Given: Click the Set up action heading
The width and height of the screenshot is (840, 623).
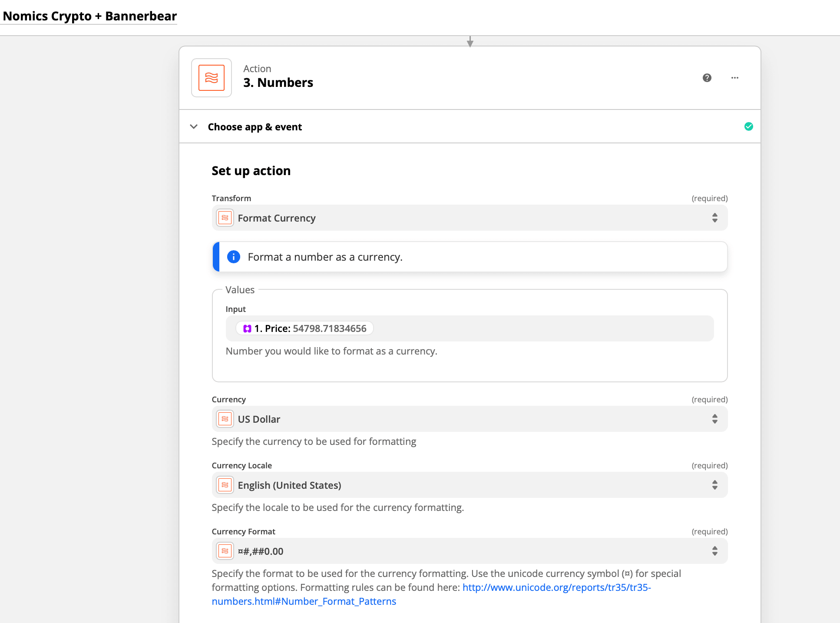Looking at the screenshot, I should (251, 171).
